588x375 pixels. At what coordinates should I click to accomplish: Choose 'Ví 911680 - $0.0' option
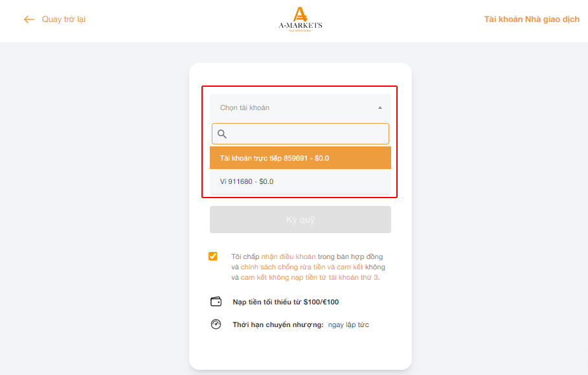pos(300,181)
